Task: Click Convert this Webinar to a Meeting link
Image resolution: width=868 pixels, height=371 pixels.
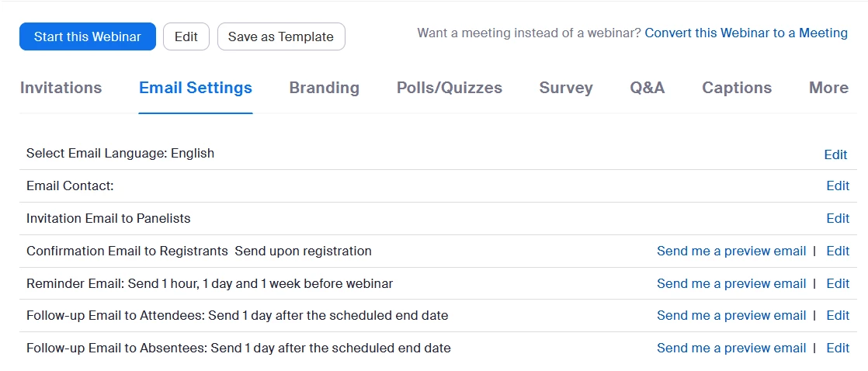Action: coord(746,33)
